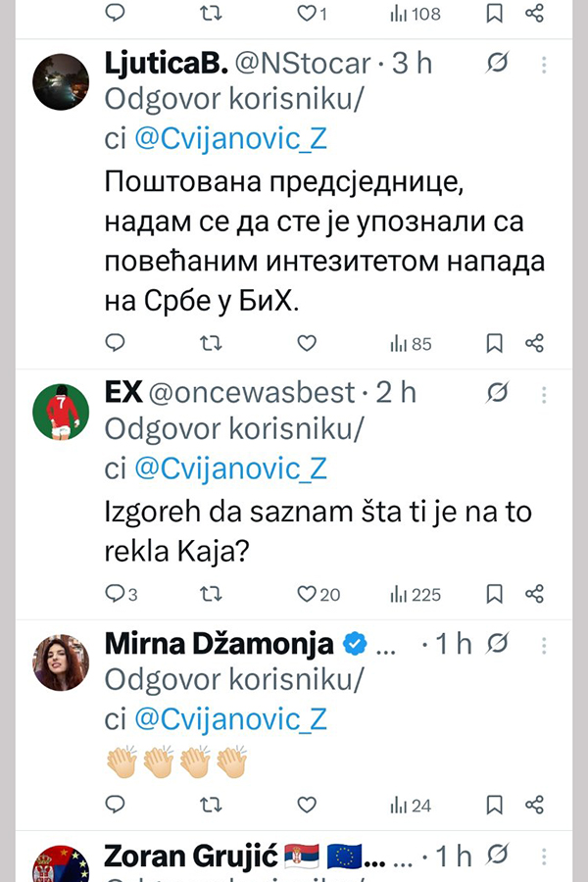Image resolution: width=588 pixels, height=882 pixels.
Task: Open Mirna Džamonja's profile picture
Action: point(62,662)
